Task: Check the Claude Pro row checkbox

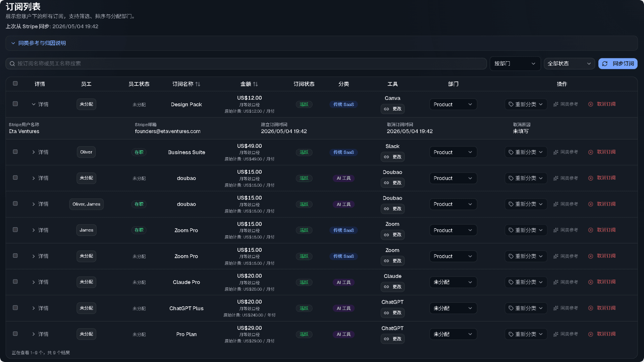Action: 15,282
